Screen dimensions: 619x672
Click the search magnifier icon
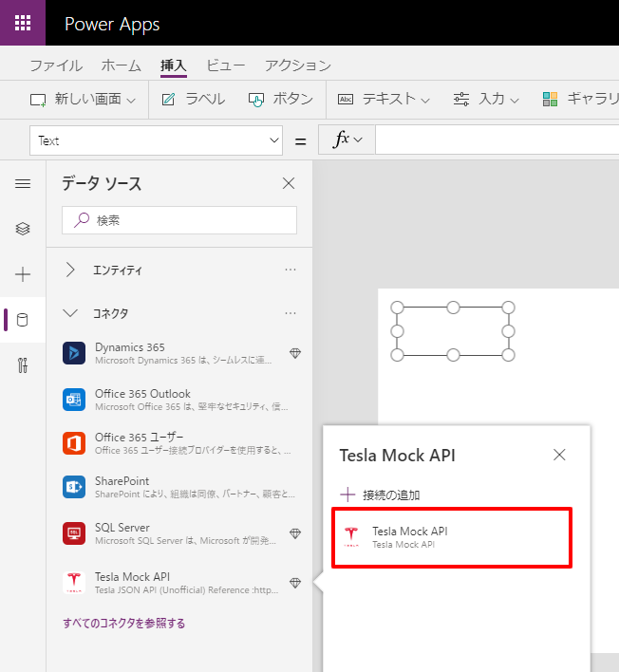click(x=82, y=220)
